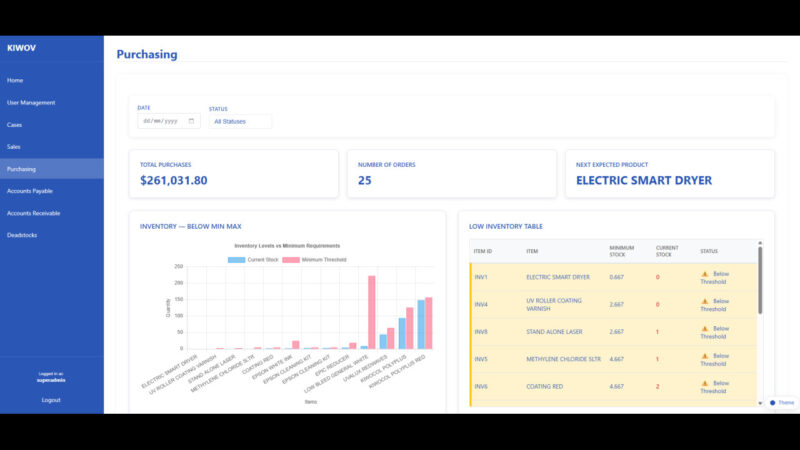Click the KIWOV brand logo link
Screen dimensions: 800x450
(x=21, y=47)
